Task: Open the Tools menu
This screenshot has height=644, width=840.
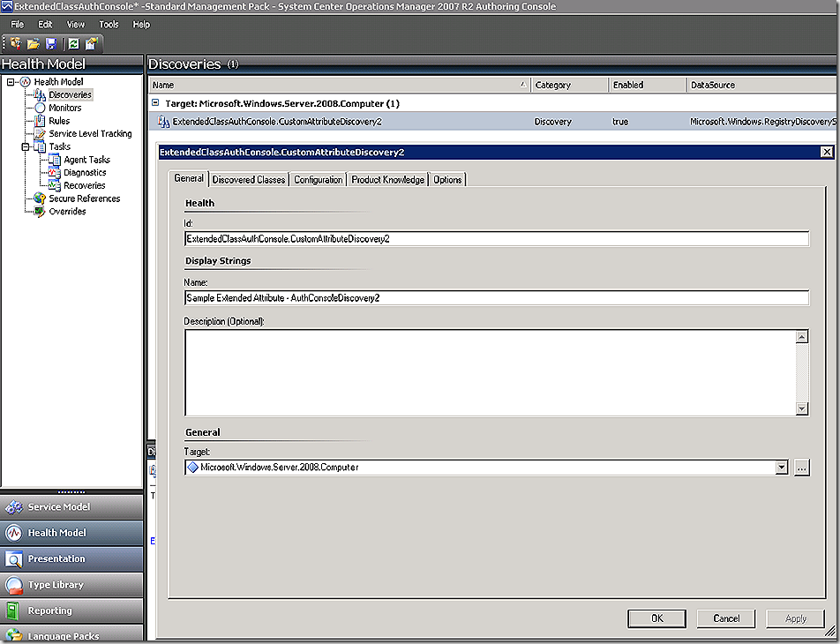Action: [x=109, y=25]
